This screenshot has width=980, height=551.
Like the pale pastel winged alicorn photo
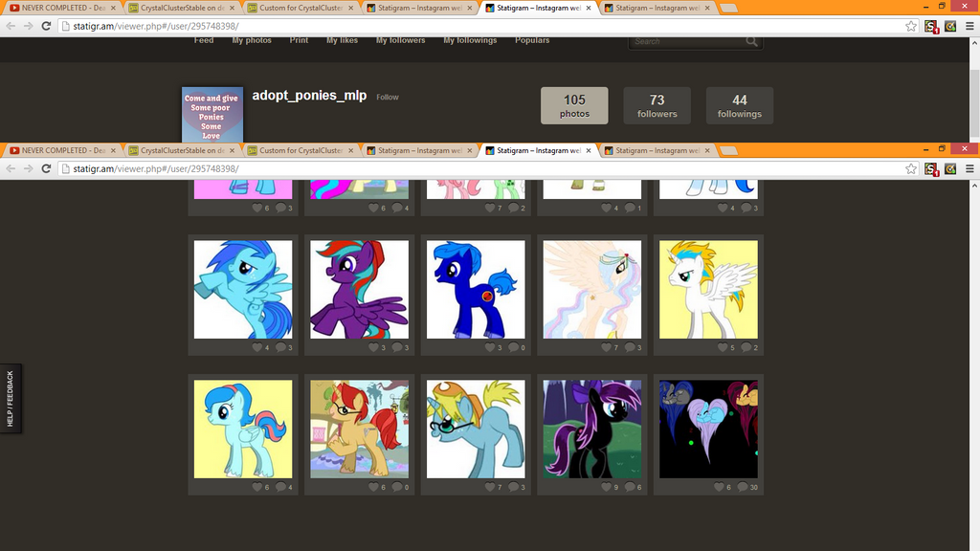click(x=606, y=347)
